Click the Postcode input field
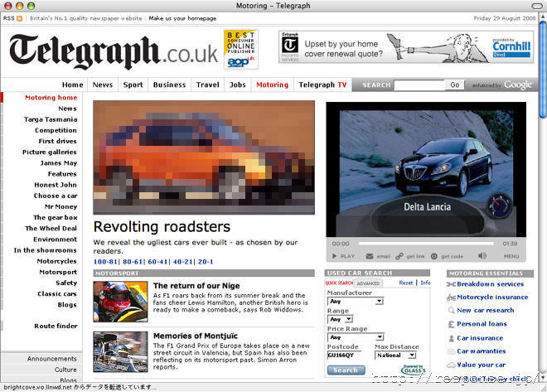547x392 pixels. point(344,356)
